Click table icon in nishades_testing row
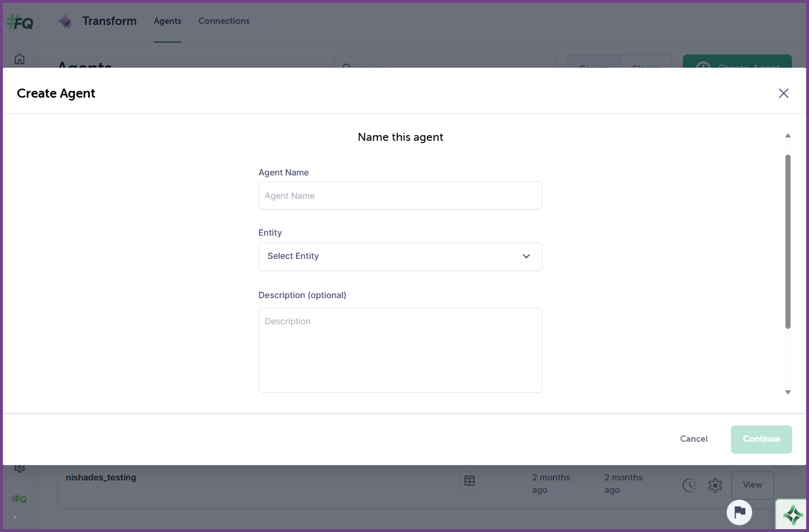 (469, 481)
